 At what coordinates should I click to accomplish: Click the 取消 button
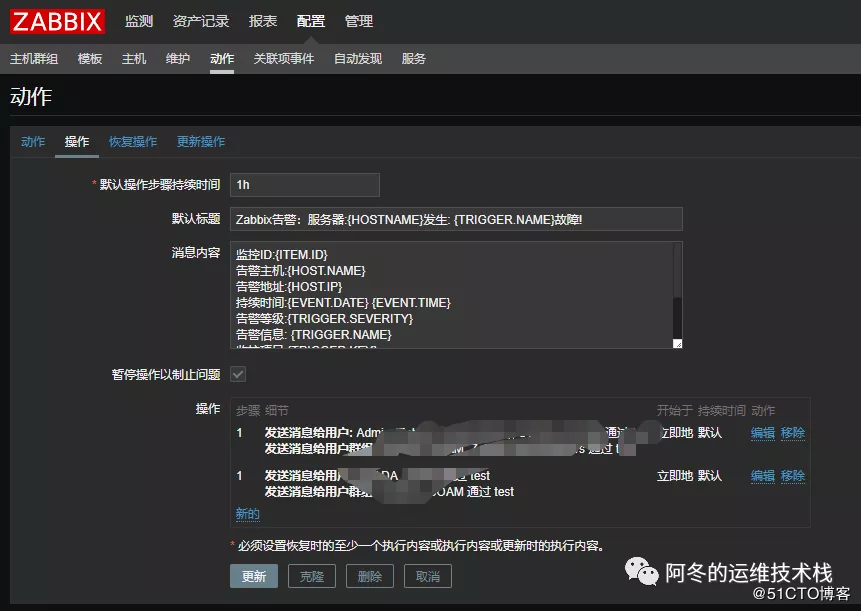pos(428,576)
